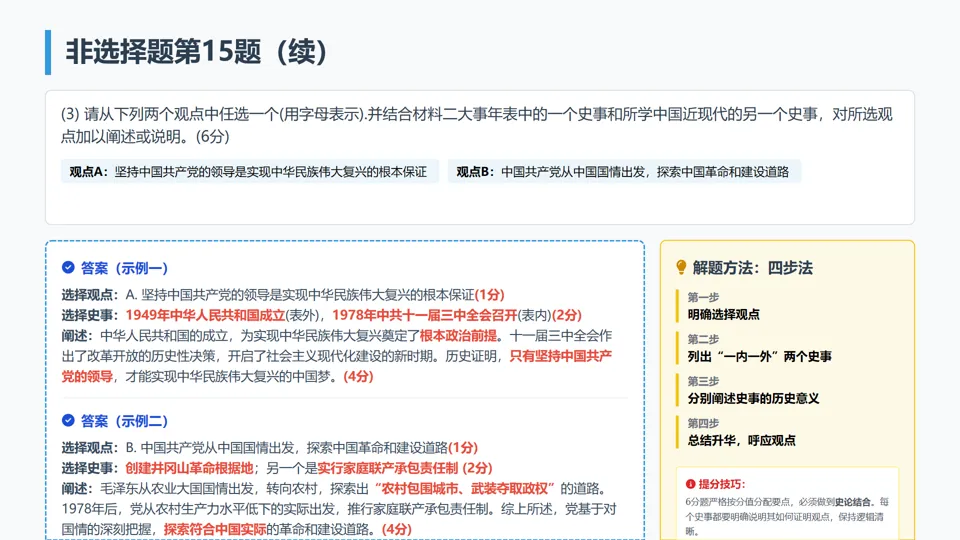Viewport: 960px width, 540px height.
Task: Click the heading 答案（示例二）
Action: [x=124, y=421]
